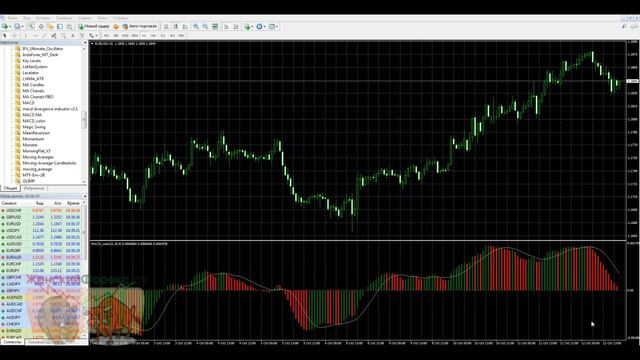Select EURUSD row in Market Watch
Screen dimensions: 640x360
(41, 224)
